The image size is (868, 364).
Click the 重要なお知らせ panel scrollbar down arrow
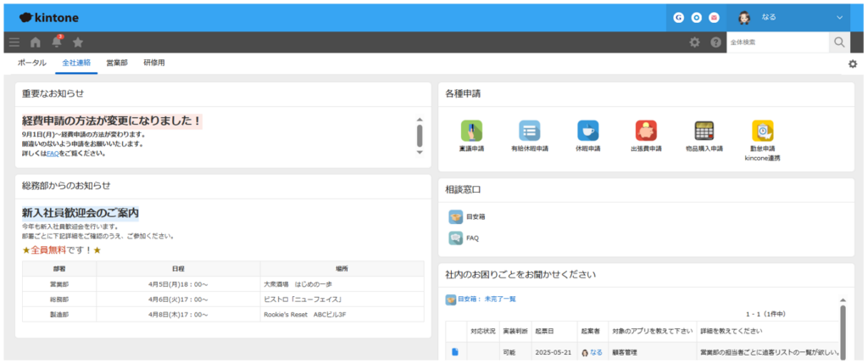(x=419, y=153)
